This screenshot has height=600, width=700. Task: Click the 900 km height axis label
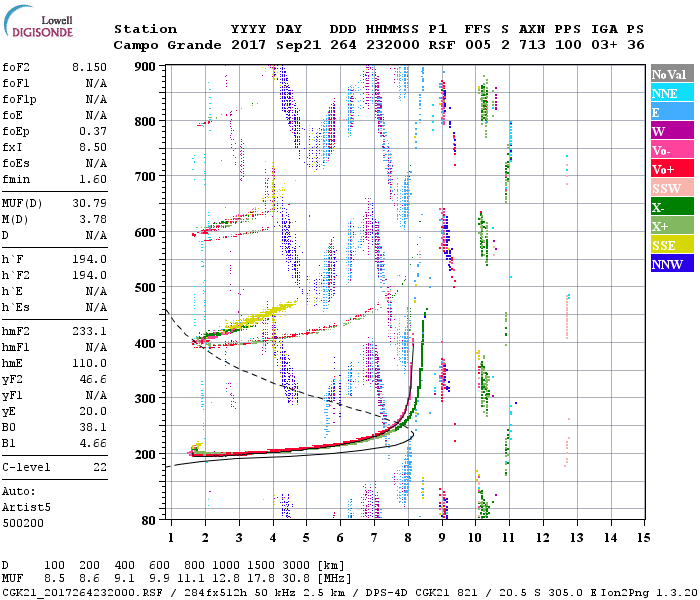pyautogui.click(x=145, y=67)
